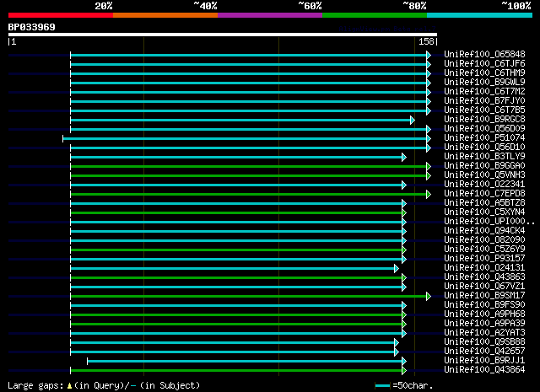Click the arrowhead ending the B9RJJ1 alignment bar
The width and height of the screenshot is (540, 392).
click(x=404, y=362)
